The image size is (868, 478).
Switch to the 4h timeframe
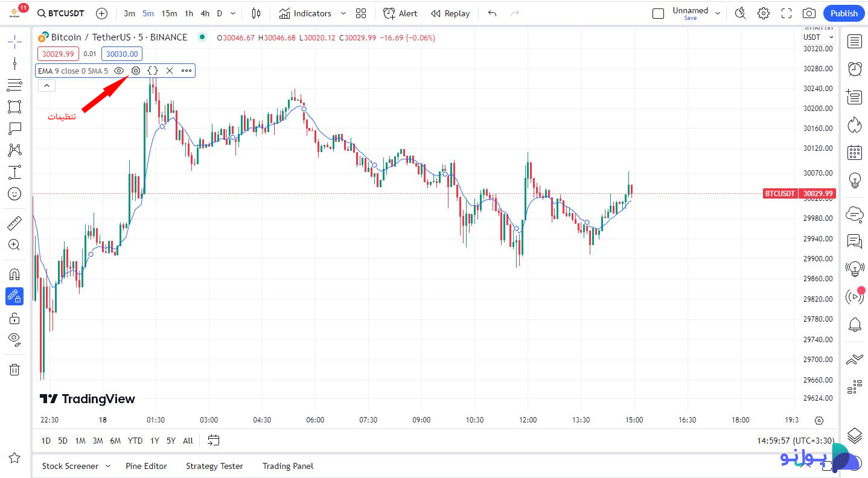[x=205, y=13]
